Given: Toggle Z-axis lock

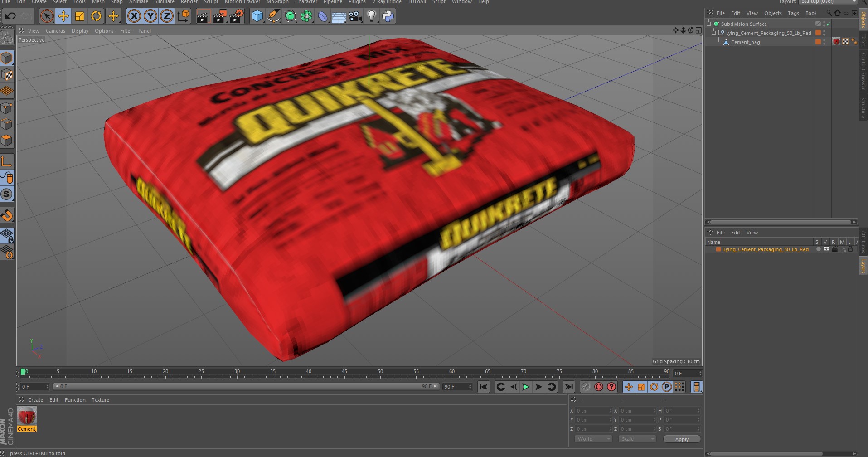Looking at the screenshot, I should pyautogui.click(x=166, y=16).
